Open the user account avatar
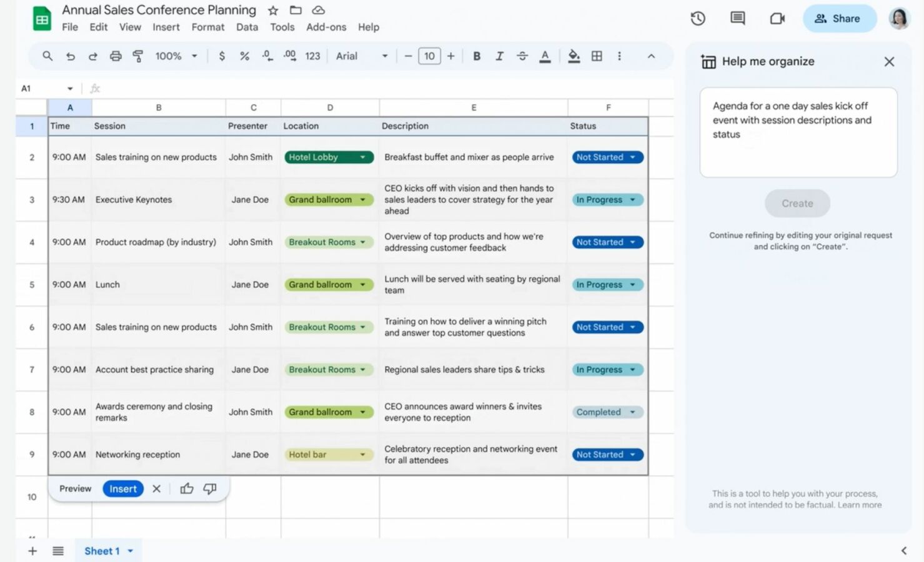This screenshot has height=562, width=924. [899, 18]
